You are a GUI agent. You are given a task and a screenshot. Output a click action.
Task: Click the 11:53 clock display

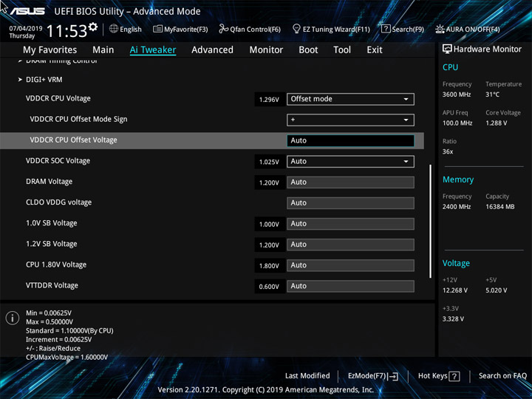pyautogui.click(x=66, y=31)
